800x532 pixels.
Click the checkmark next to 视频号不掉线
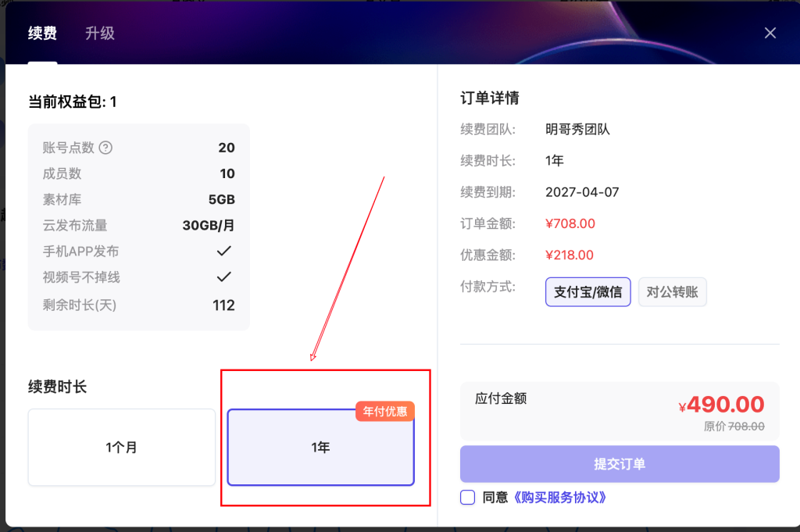[224, 277]
